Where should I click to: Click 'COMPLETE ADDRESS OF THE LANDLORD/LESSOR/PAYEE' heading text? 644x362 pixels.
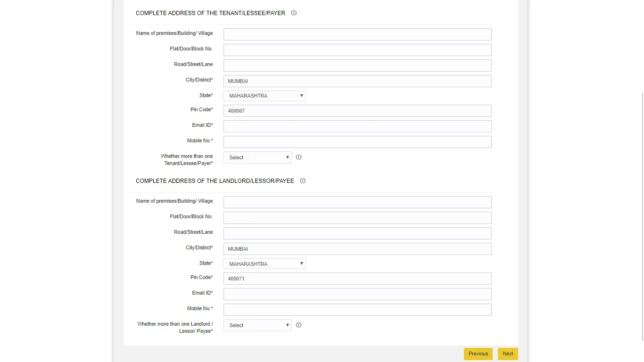pyautogui.click(x=215, y=181)
